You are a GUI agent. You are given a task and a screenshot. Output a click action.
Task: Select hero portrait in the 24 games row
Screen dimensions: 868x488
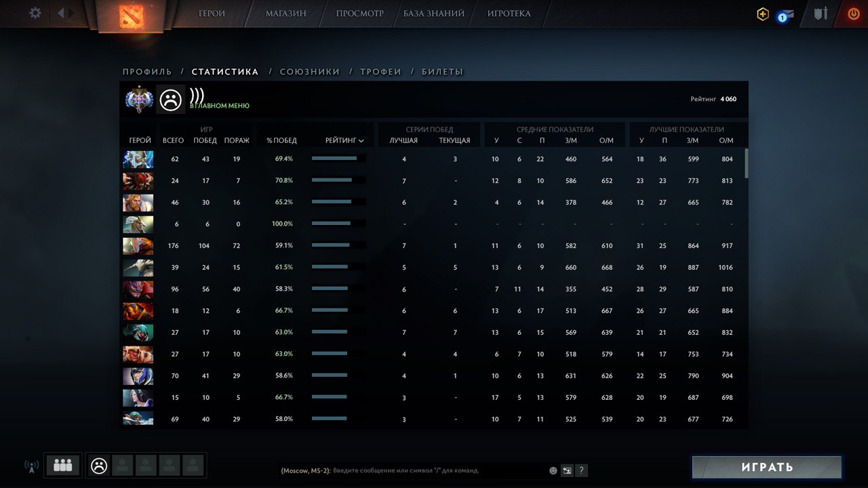(x=138, y=181)
